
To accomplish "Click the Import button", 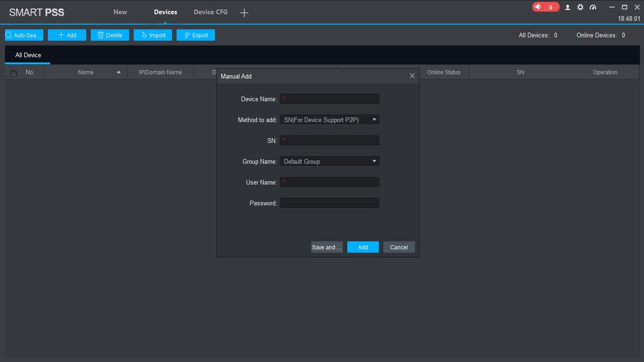I will tap(153, 35).
